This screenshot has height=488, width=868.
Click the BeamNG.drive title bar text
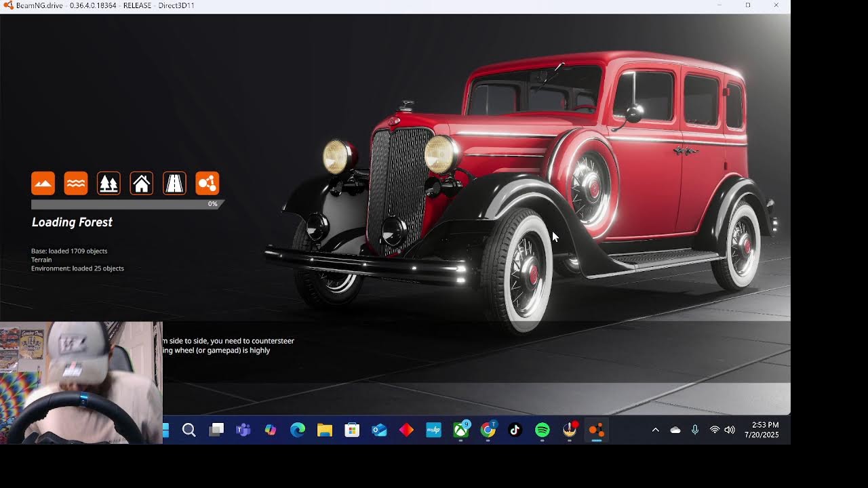(x=105, y=5)
